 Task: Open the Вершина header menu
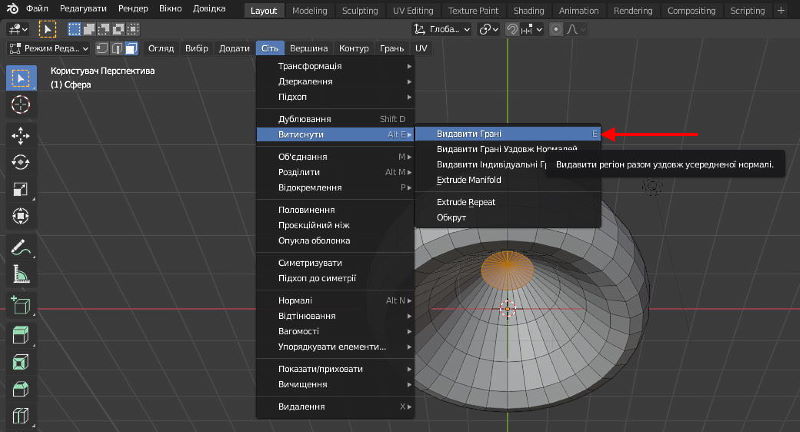309,48
